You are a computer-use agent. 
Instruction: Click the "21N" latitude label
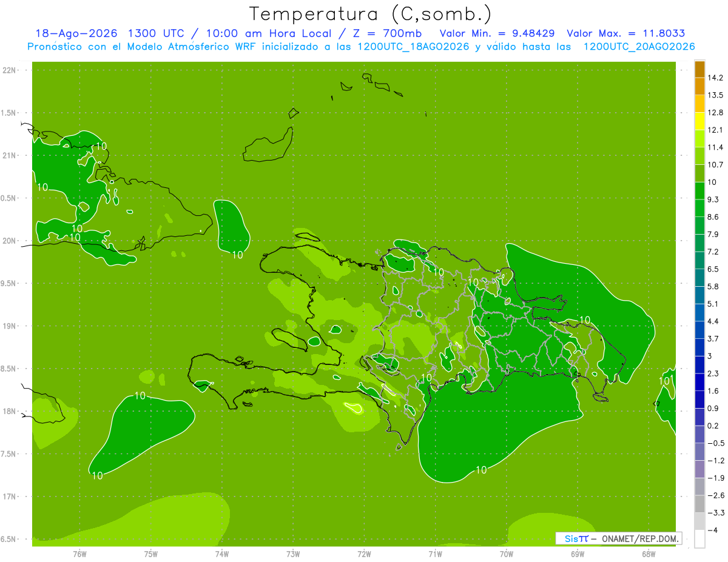(x=10, y=155)
